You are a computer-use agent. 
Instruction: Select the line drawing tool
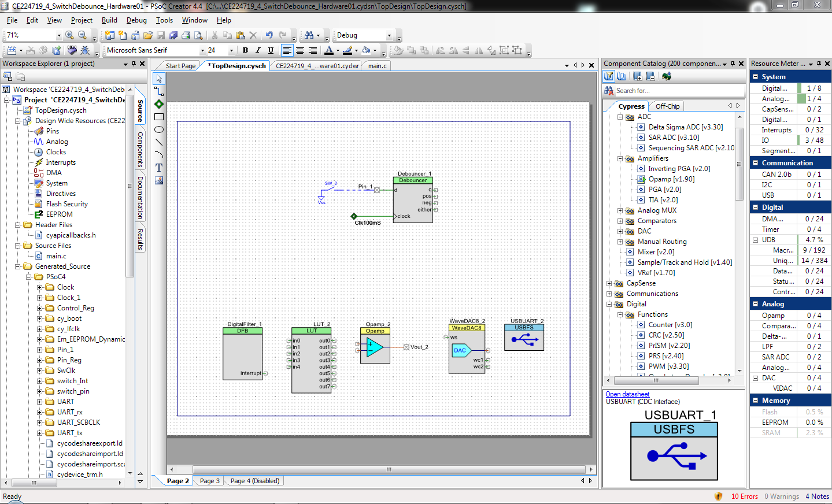[159, 142]
